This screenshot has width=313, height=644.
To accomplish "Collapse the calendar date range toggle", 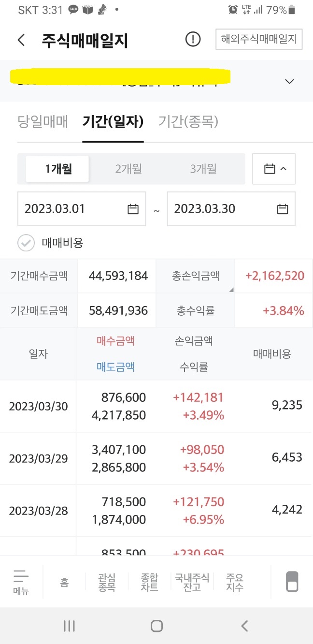I will tap(274, 169).
